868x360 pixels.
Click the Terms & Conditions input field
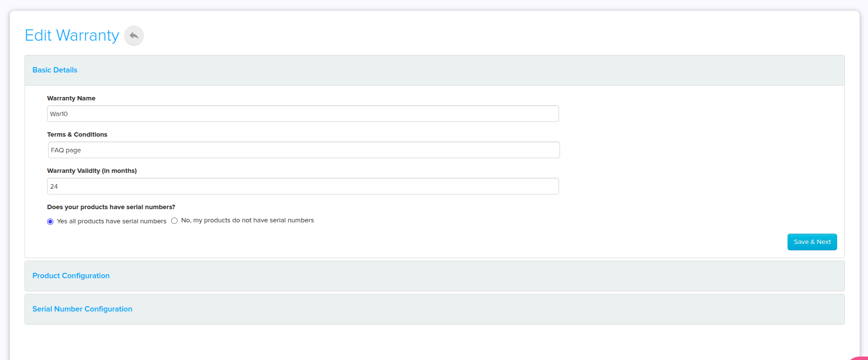[304, 150]
